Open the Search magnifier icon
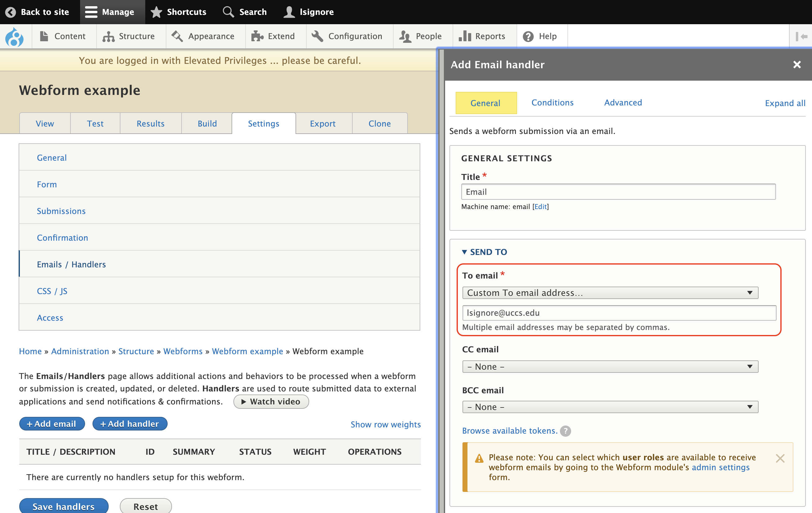This screenshot has height=513, width=812. coord(228,12)
